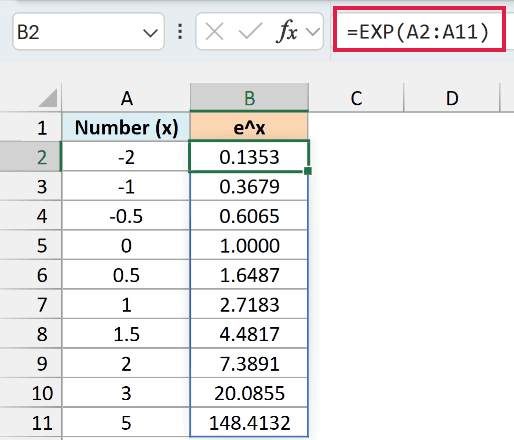514x440 pixels.
Task: Select row 9 header
Action: (31, 363)
